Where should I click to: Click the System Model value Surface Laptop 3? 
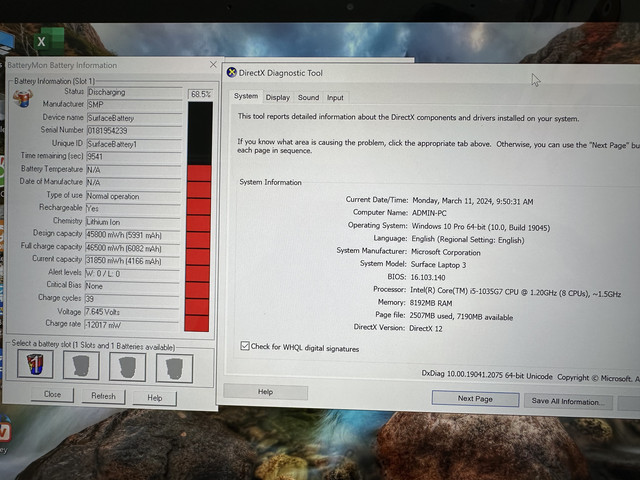click(x=438, y=265)
